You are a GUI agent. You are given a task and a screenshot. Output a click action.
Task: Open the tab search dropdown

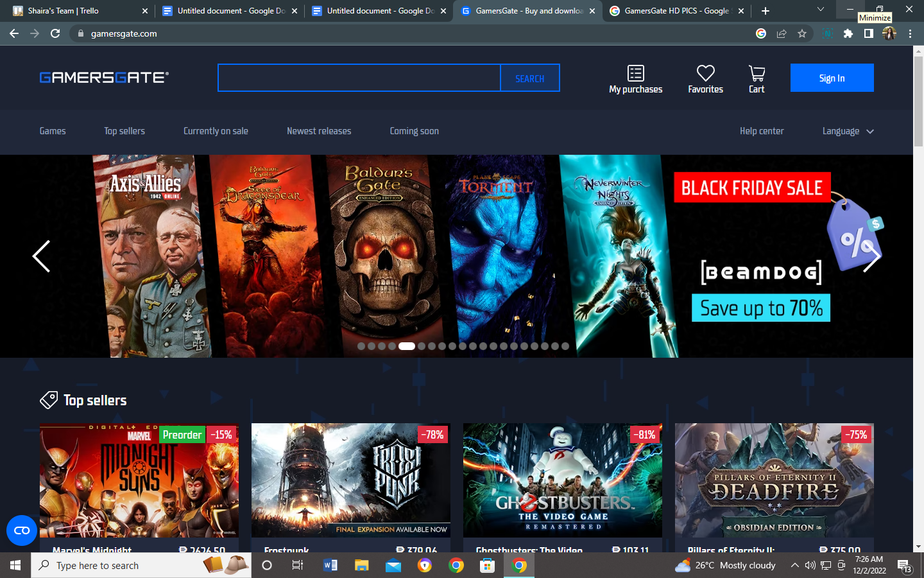pyautogui.click(x=820, y=10)
